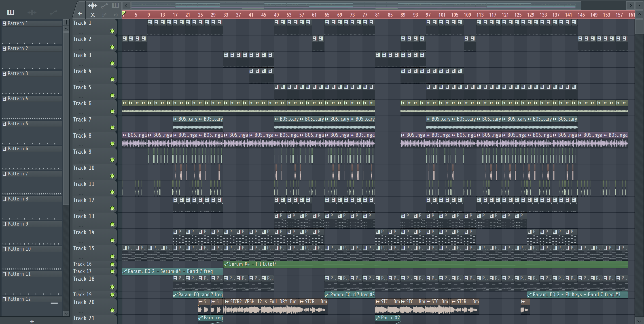The height and width of the screenshot is (324, 644).
Task: Click the down arrow of the pattern list
Action: [66, 313]
